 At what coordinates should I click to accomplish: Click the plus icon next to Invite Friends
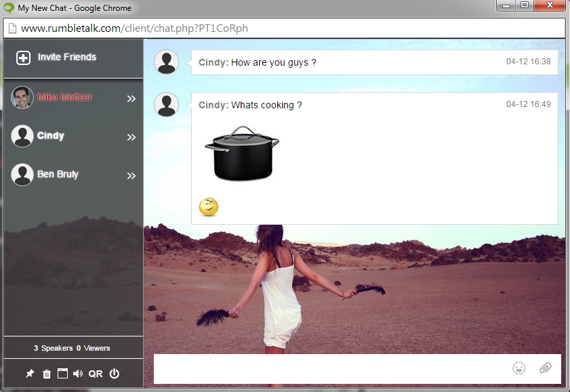(x=23, y=57)
